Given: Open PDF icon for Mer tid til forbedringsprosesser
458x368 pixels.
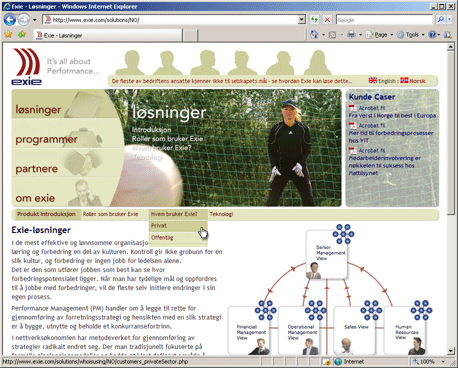Looking at the screenshot, I should coord(353,126).
